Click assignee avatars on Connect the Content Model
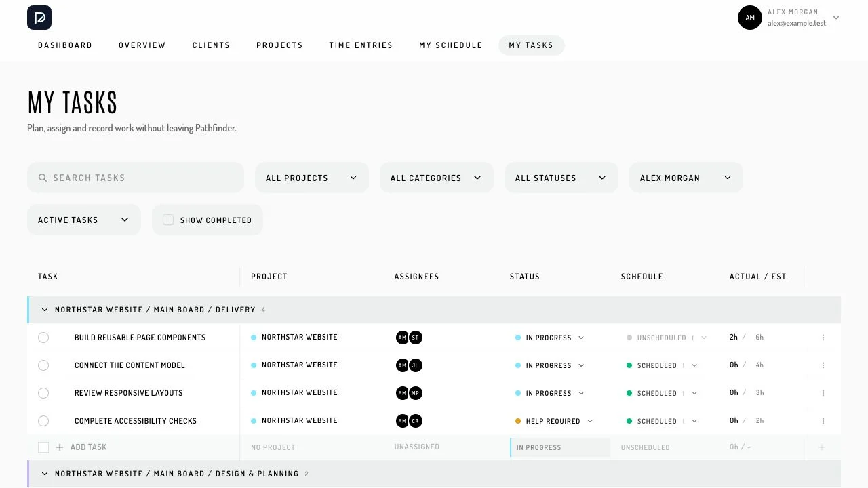This screenshot has height=488, width=868. point(409,365)
